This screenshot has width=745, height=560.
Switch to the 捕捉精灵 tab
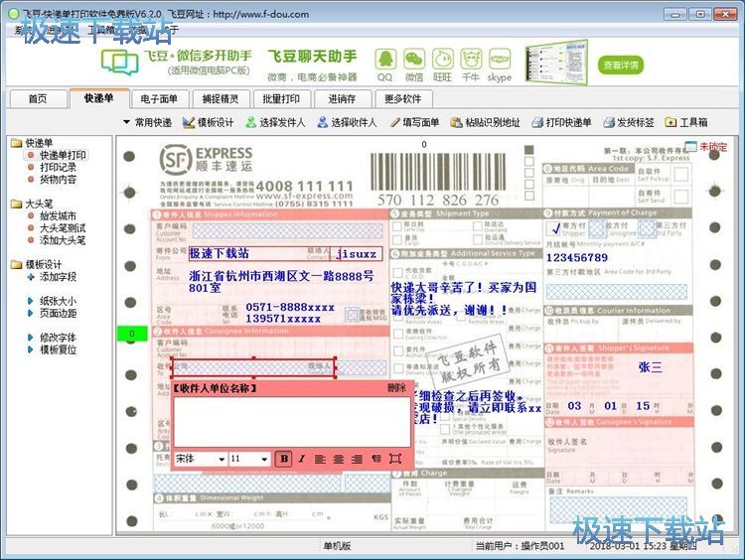point(220,99)
